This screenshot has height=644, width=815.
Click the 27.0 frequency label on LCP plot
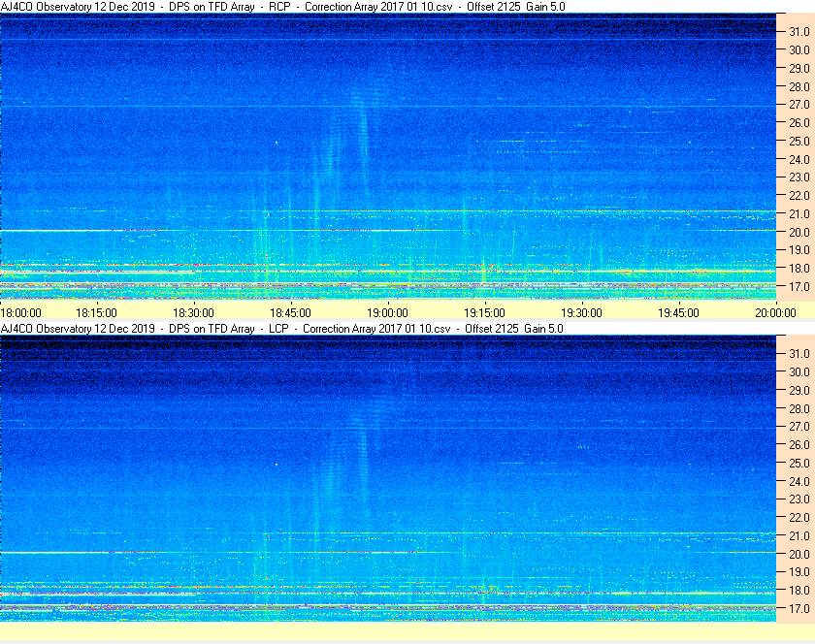tap(799, 426)
